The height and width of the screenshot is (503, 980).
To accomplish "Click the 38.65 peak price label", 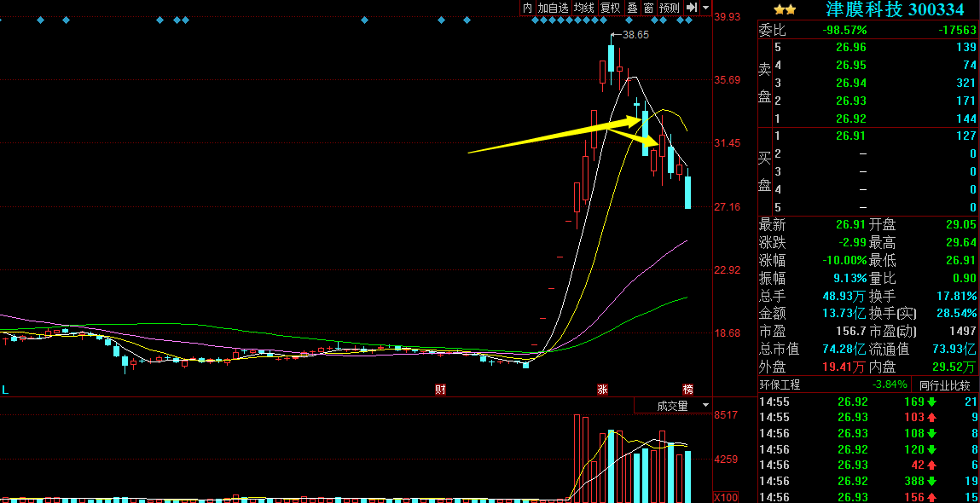I will tap(635, 35).
